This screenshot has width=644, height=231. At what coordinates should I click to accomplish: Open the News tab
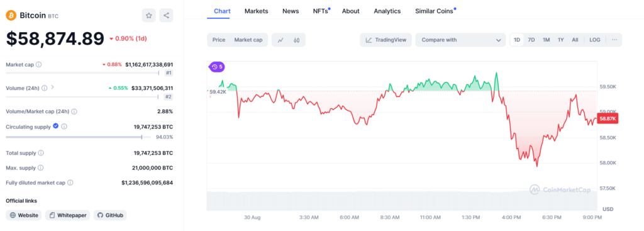(291, 11)
